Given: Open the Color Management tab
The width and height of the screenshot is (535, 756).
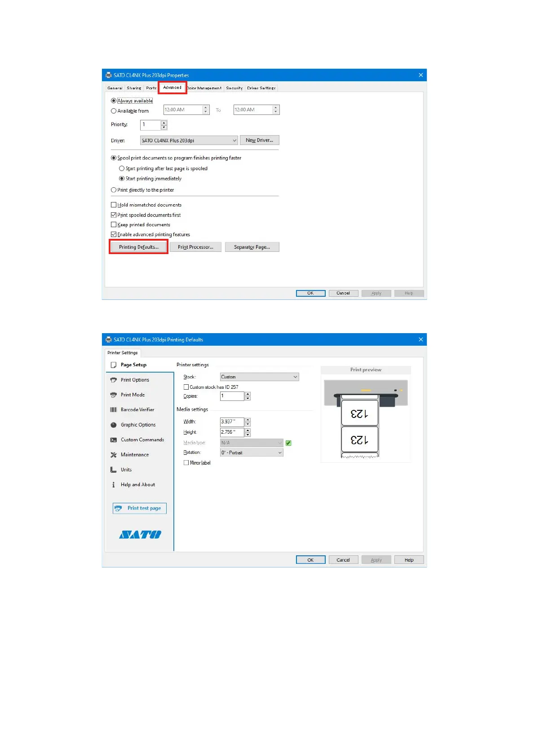Looking at the screenshot, I should [x=204, y=88].
